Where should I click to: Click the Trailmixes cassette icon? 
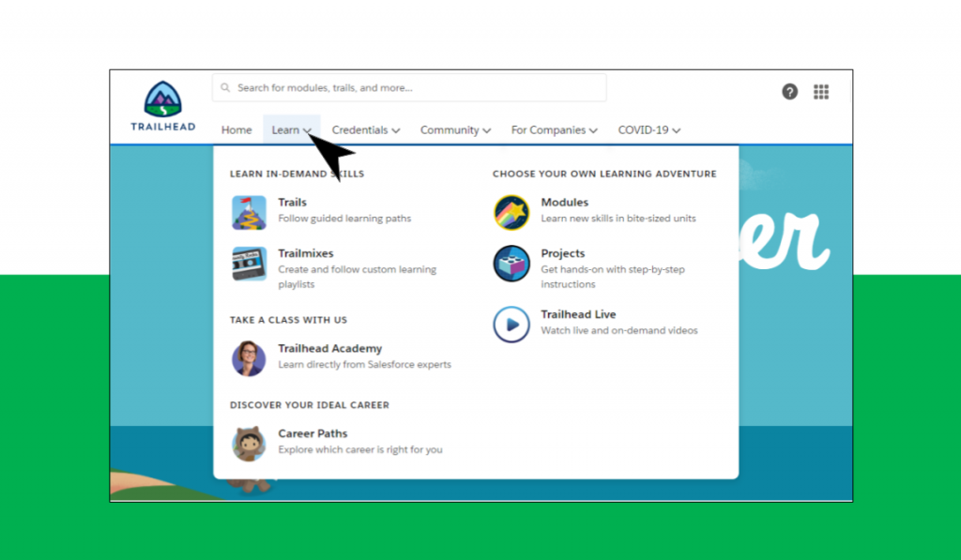point(249,264)
